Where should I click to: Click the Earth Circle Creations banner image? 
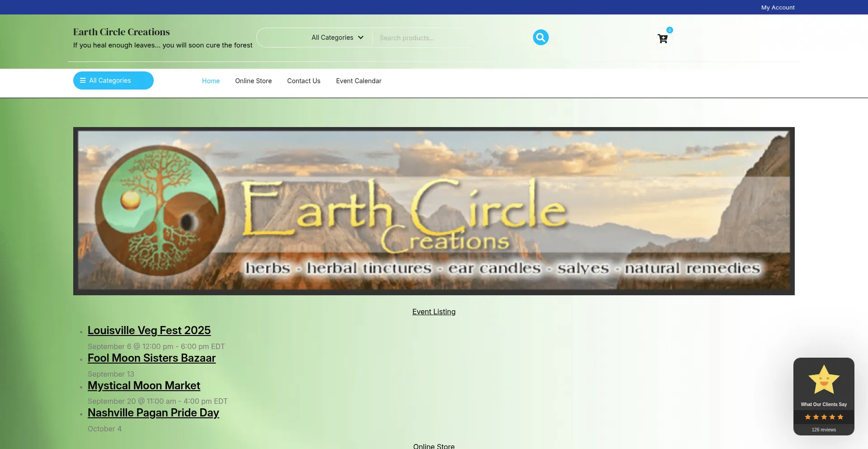point(434,211)
